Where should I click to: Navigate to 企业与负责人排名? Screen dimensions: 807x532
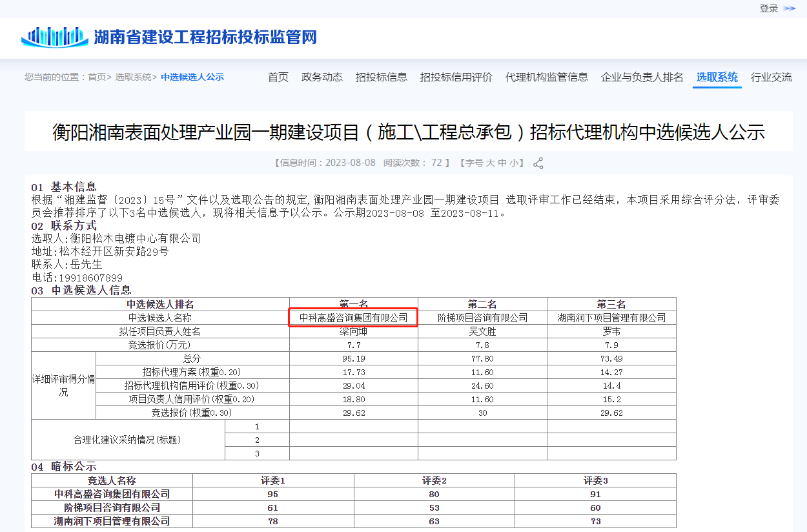642,77
